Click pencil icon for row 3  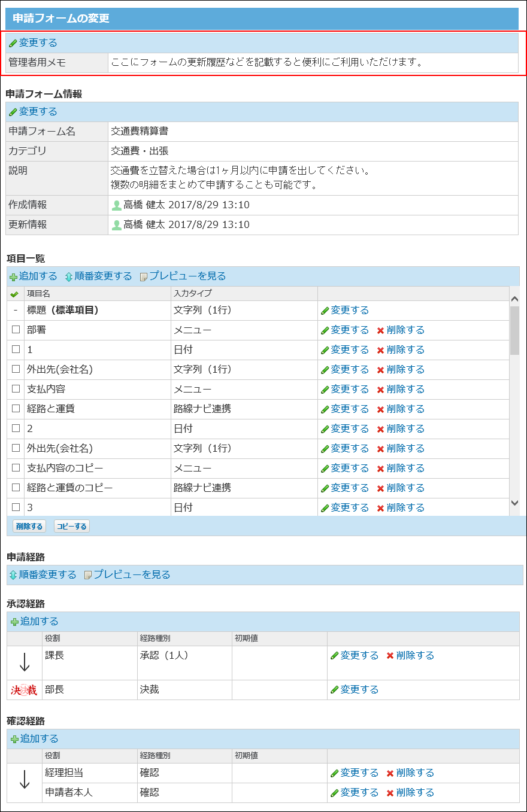pyautogui.click(x=325, y=508)
